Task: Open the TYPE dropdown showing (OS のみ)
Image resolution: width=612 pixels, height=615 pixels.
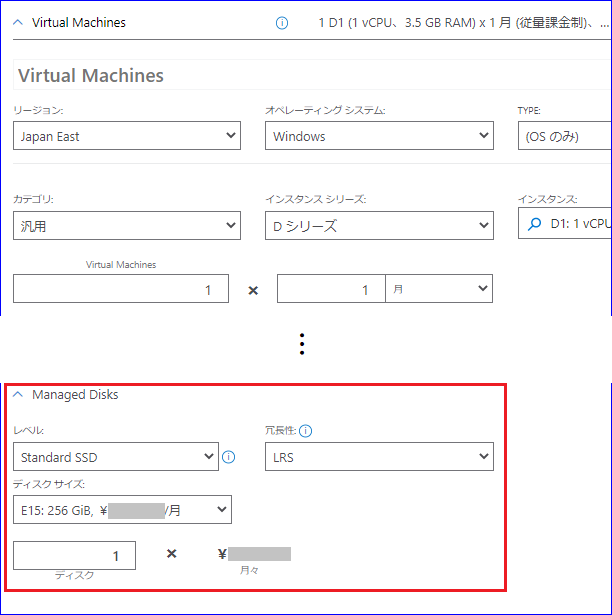Action: pyautogui.click(x=565, y=136)
